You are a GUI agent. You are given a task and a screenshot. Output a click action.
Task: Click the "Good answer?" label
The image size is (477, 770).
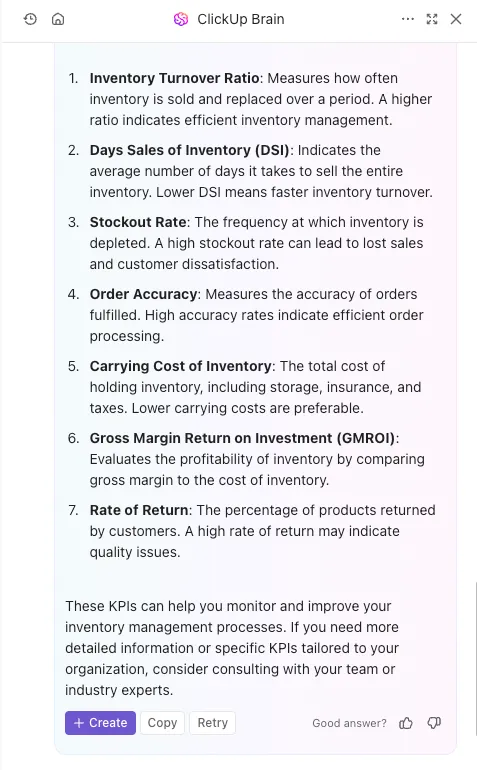point(349,723)
